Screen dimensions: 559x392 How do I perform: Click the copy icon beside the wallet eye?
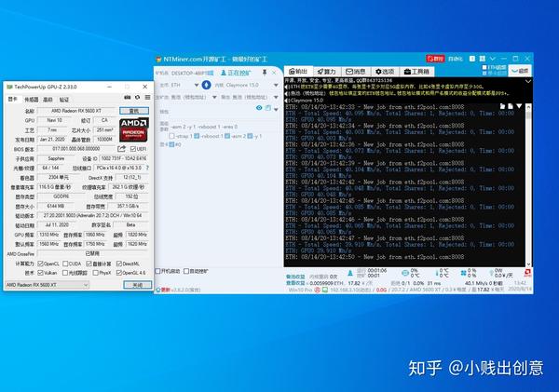point(268,108)
